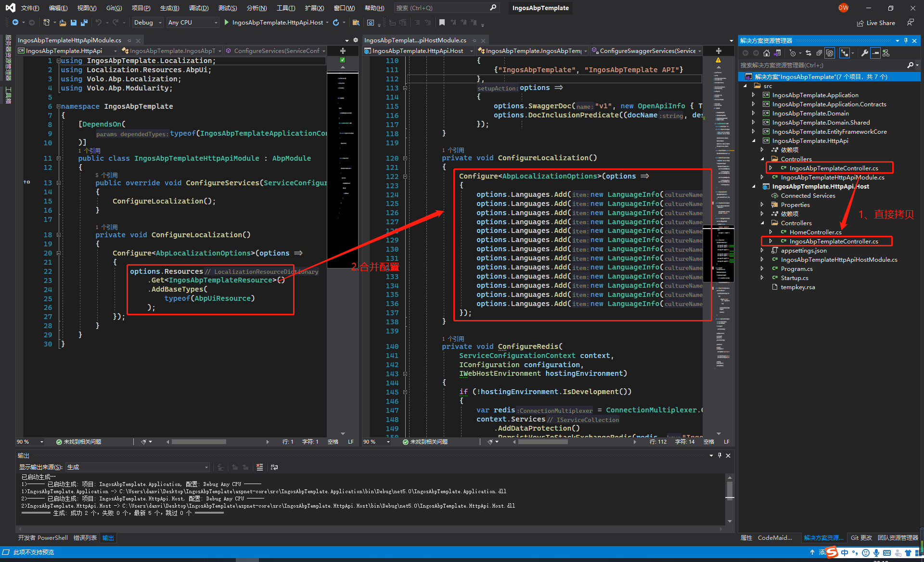Expand the IngosAbpTemplate.Application project node
Viewport: 924px width, 562px height.
(x=753, y=95)
